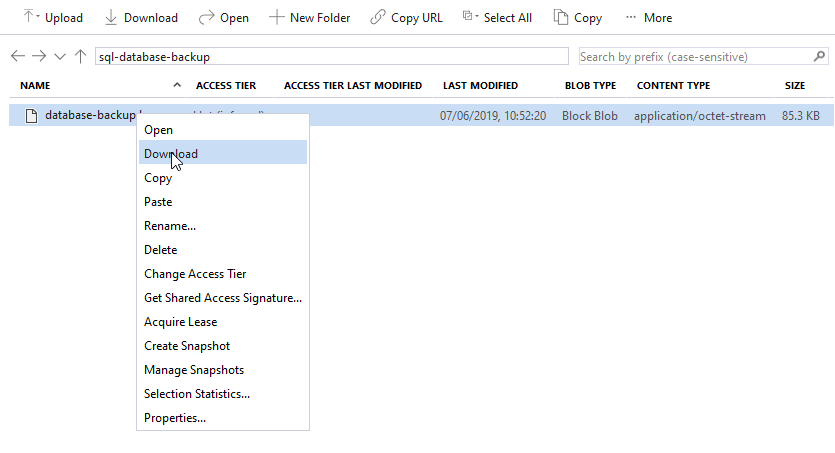The image size is (835, 453).
Task: Click the application/octet-stream cell
Action: pos(699,116)
